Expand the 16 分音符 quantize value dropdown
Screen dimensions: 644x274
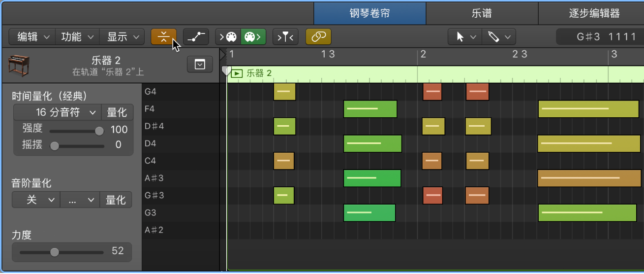[x=58, y=112]
